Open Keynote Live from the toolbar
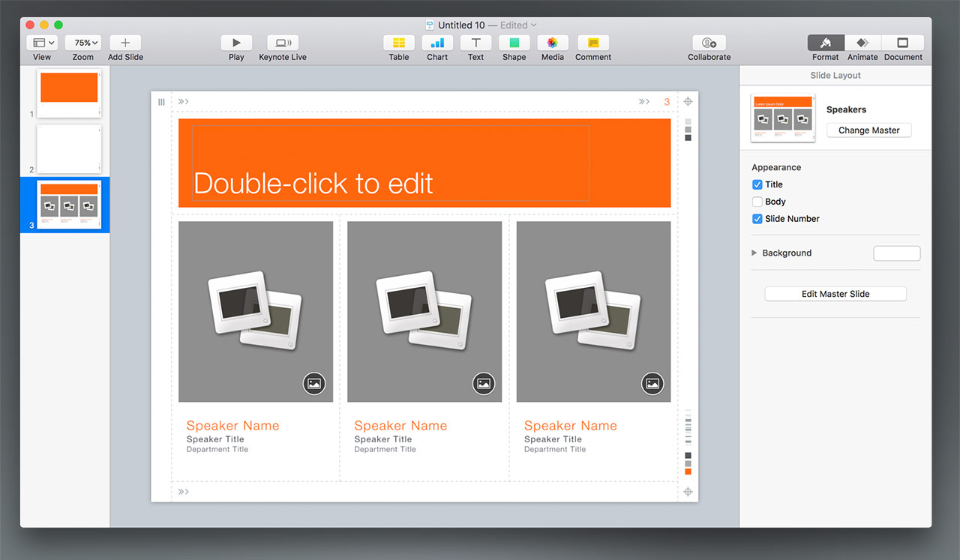This screenshot has width=960, height=560. coord(283,43)
